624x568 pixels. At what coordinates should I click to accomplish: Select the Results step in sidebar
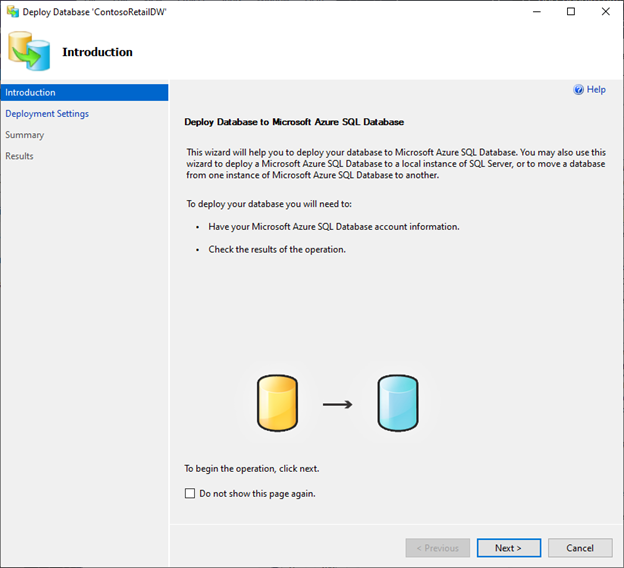19,156
